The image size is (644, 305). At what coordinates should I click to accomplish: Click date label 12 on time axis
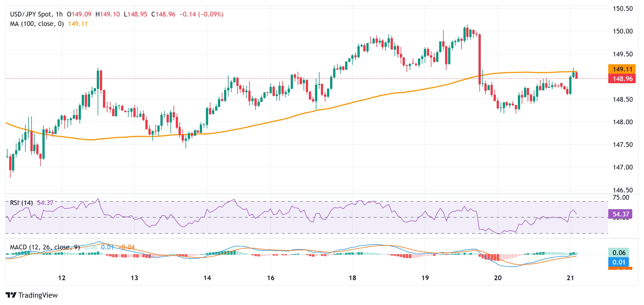coord(62,278)
